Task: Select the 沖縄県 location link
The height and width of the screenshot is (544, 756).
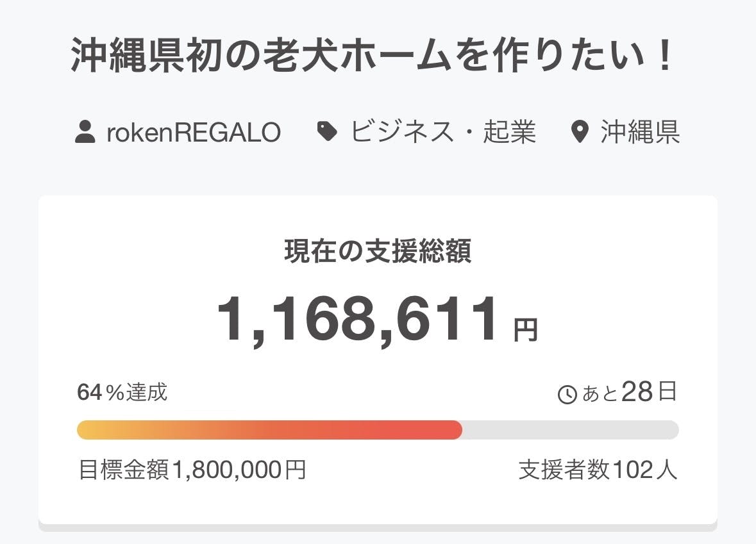Action: tap(640, 133)
